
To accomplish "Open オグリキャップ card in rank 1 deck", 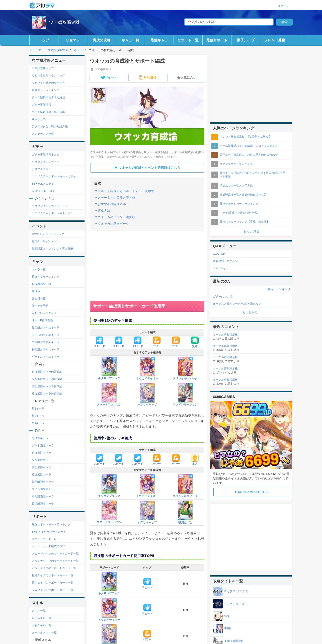I will pos(147,393).
